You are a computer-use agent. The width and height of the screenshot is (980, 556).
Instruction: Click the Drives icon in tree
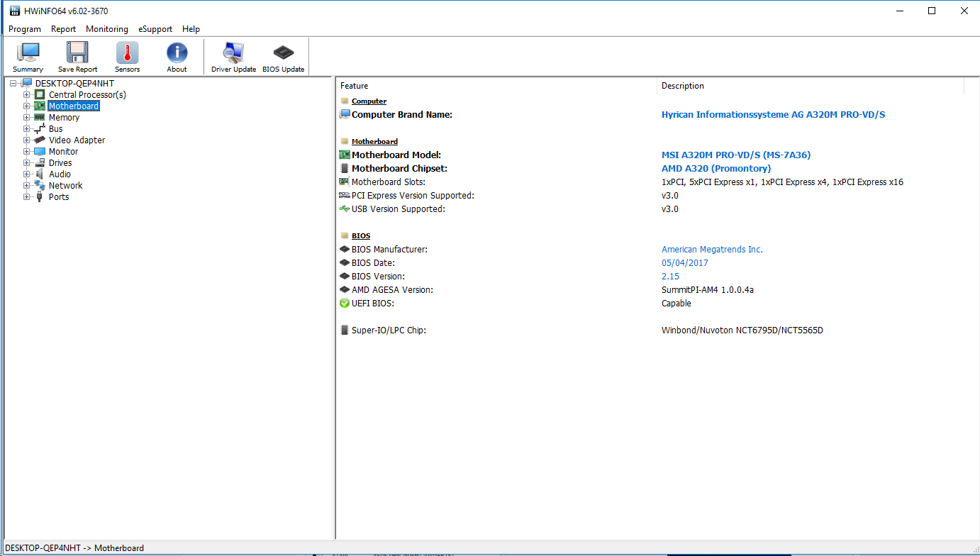click(40, 162)
